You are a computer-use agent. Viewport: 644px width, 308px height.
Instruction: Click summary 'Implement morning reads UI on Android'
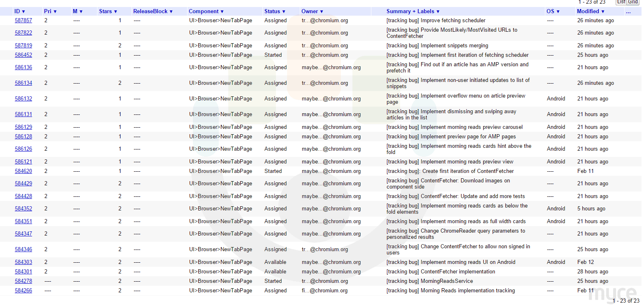pyautogui.click(x=468, y=262)
